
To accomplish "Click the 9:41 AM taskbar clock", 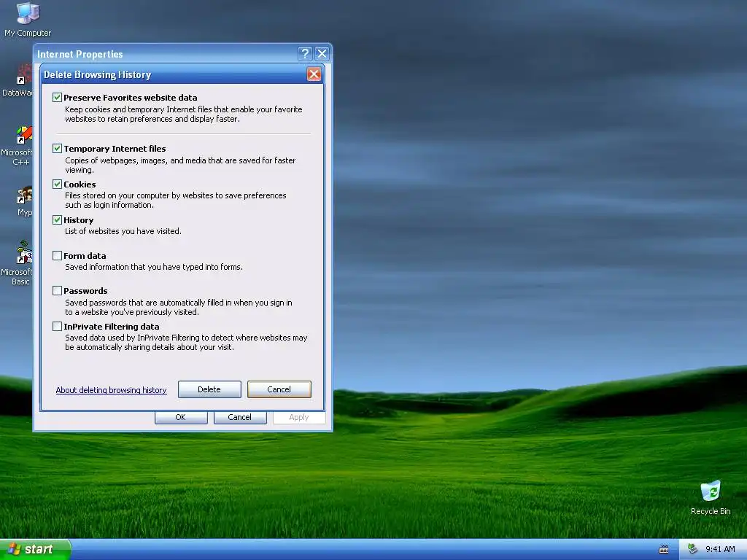I will click(x=720, y=549).
